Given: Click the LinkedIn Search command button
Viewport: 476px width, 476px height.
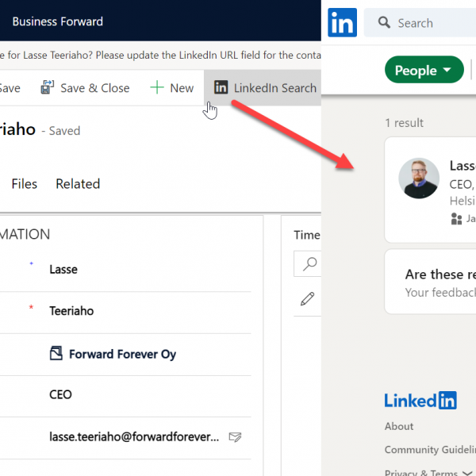Looking at the screenshot, I should click(263, 88).
